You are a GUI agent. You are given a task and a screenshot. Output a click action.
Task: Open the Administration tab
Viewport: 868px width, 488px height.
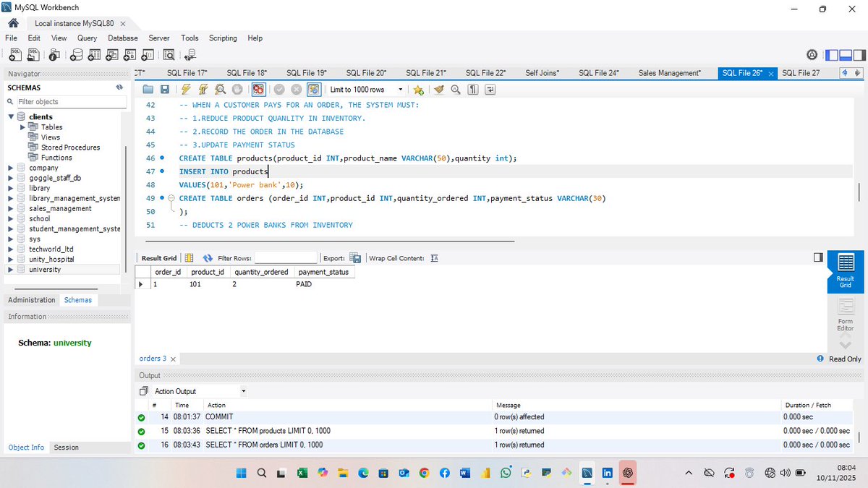click(x=31, y=299)
